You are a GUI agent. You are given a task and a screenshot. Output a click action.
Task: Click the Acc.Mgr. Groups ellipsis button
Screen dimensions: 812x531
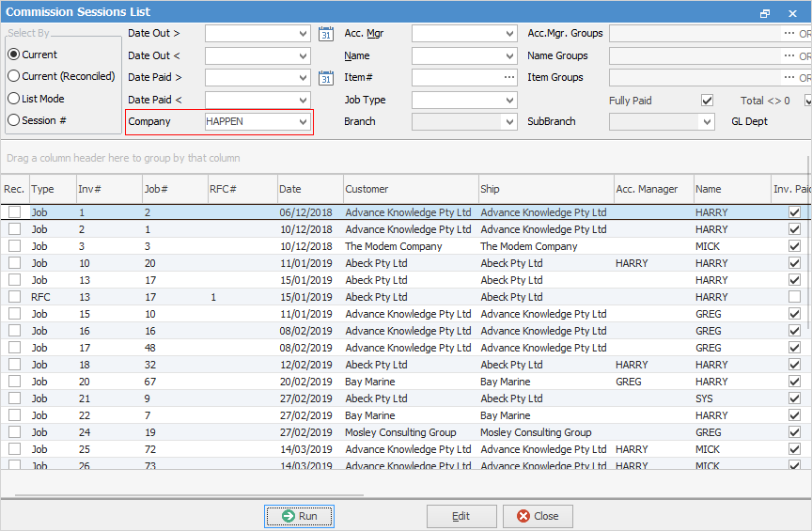[x=789, y=34]
